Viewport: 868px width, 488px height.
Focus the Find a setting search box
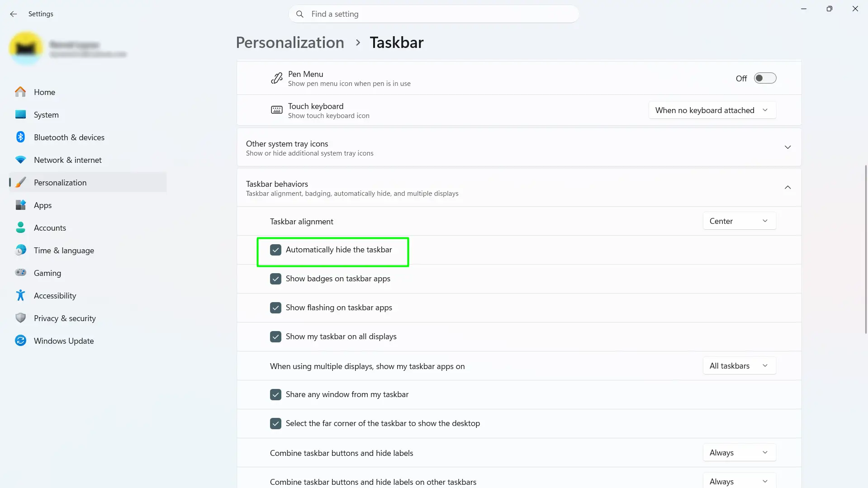tap(433, 14)
